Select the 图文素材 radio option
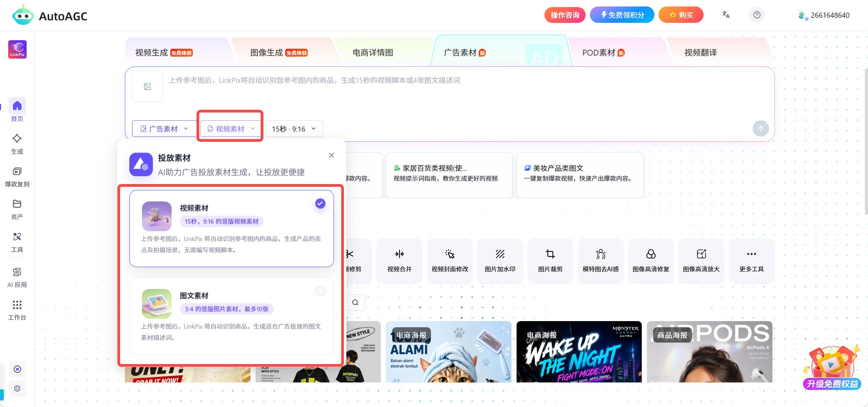Screen dimensions: 868x407 [x=320, y=291]
